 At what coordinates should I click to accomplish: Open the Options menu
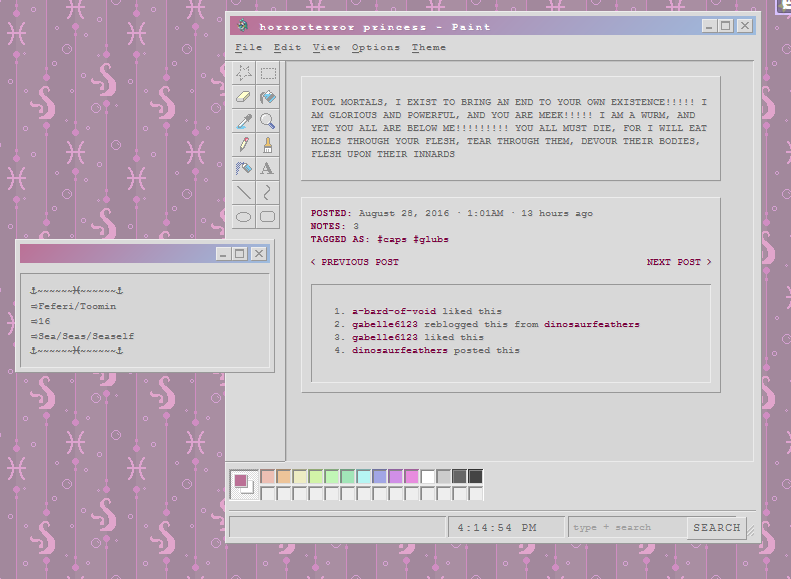[375, 47]
